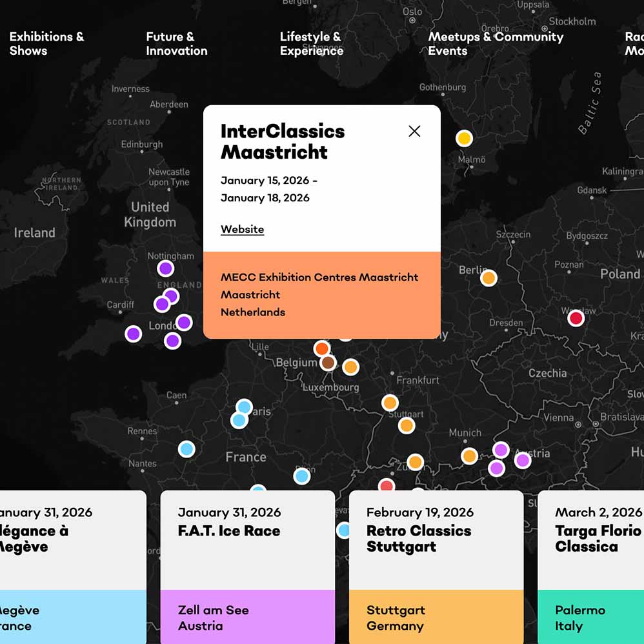644x644 pixels.
Task: Select Meetups & Community Events category
Action: pyautogui.click(x=496, y=43)
